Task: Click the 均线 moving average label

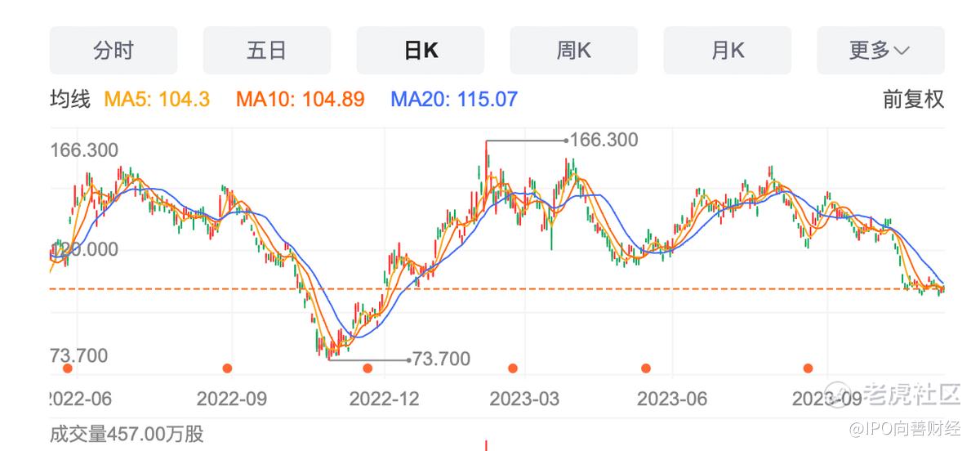Action: coord(69,100)
